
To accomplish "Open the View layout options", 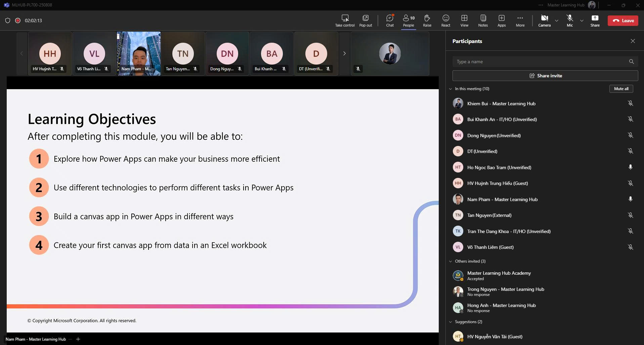I will click(x=464, y=21).
